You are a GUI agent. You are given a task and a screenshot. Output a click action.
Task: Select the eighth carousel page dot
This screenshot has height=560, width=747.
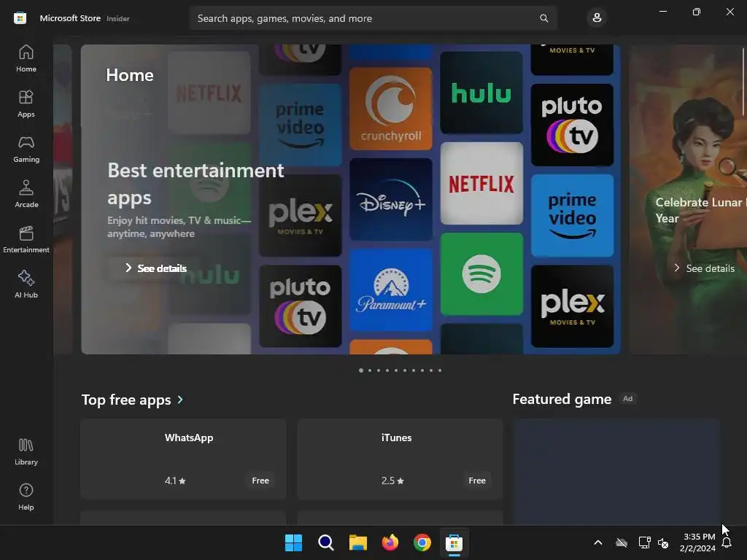(422, 370)
